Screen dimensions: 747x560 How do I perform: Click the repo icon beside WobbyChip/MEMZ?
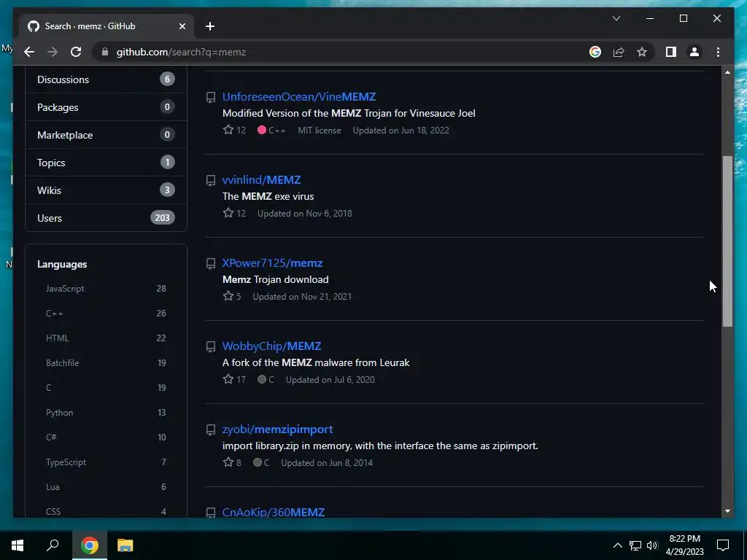[x=211, y=346]
